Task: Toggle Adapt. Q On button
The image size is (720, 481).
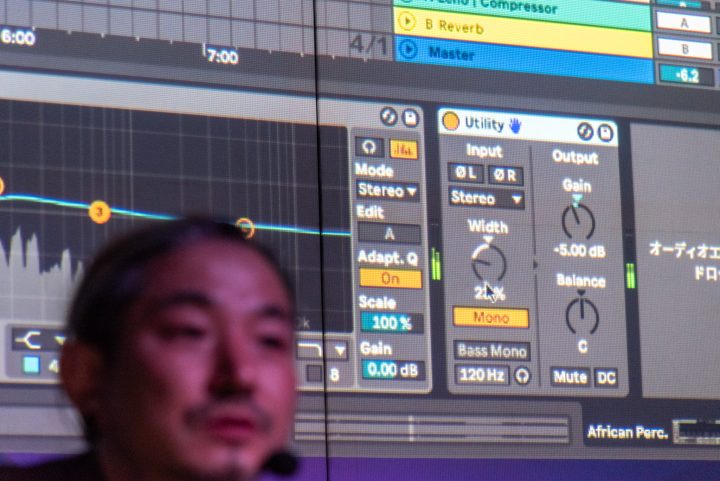Action: 390,279
